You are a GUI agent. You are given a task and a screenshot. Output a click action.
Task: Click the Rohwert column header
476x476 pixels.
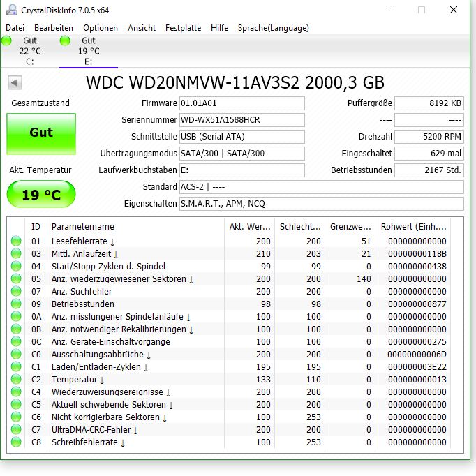click(413, 226)
